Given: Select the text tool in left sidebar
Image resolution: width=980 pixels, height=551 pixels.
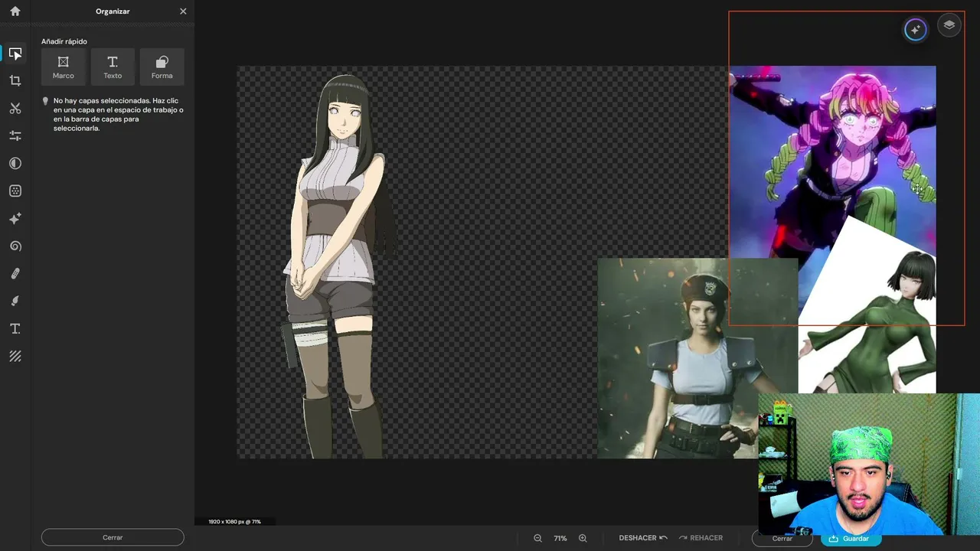Looking at the screenshot, I should click(15, 328).
